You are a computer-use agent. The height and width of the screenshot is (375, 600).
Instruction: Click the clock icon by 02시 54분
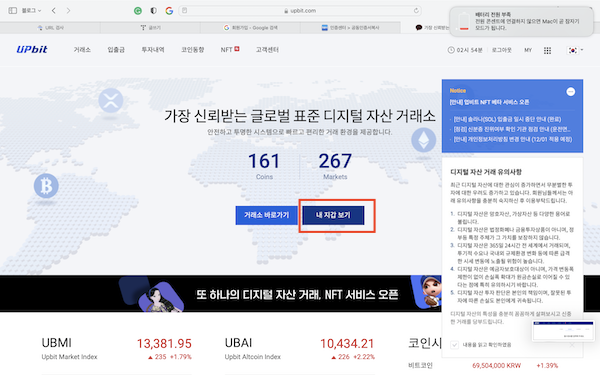(x=451, y=50)
